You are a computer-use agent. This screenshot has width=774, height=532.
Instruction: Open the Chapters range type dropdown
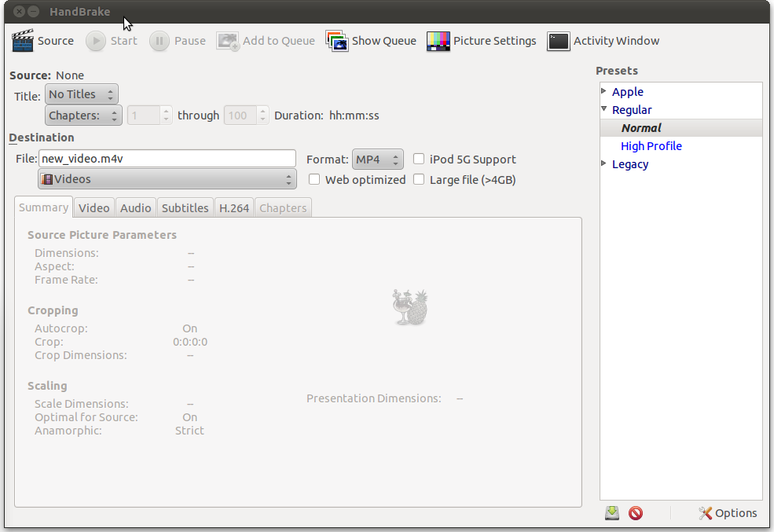83,115
